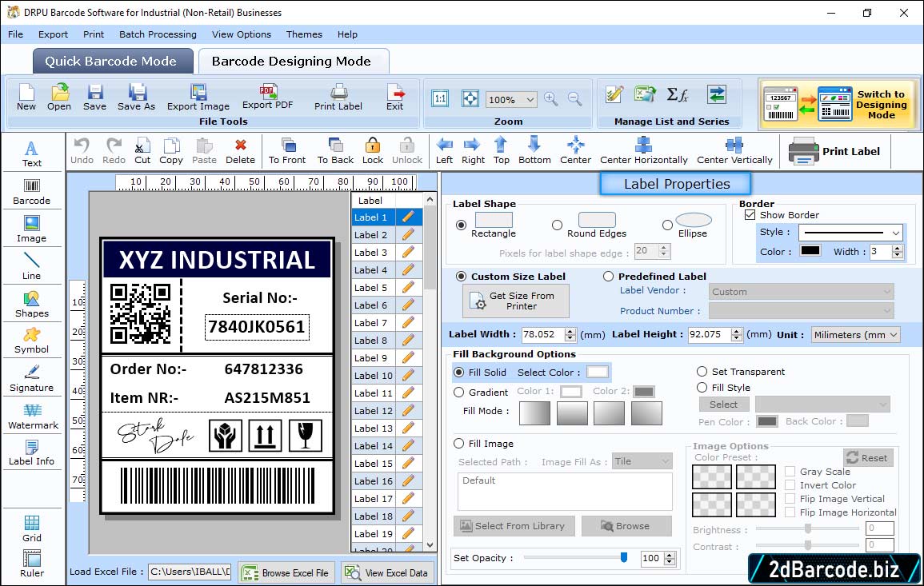Select the Symbol tool in sidebar
Screen dimensions: 924x586
coord(32,341)
